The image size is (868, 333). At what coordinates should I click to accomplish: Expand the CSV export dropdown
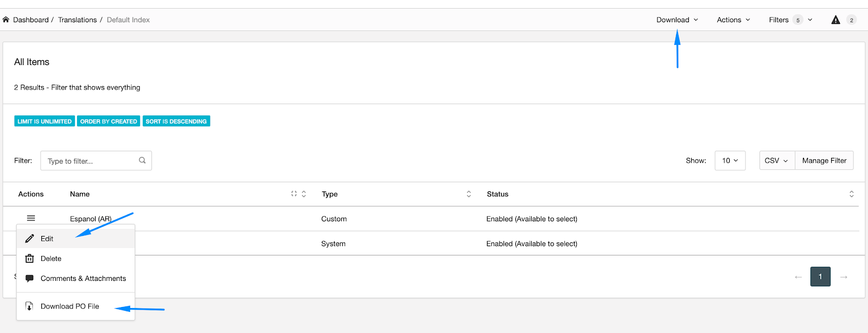coord(776,161)
